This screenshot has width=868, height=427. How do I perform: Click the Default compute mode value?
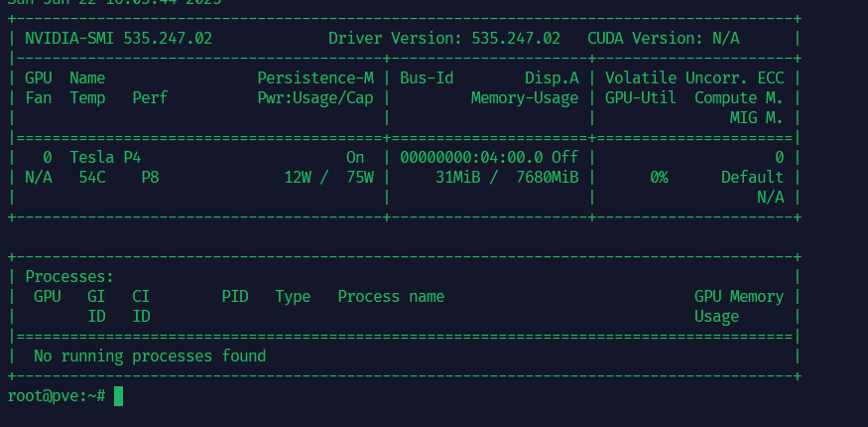pyautogui.click(x=752, y=178)
